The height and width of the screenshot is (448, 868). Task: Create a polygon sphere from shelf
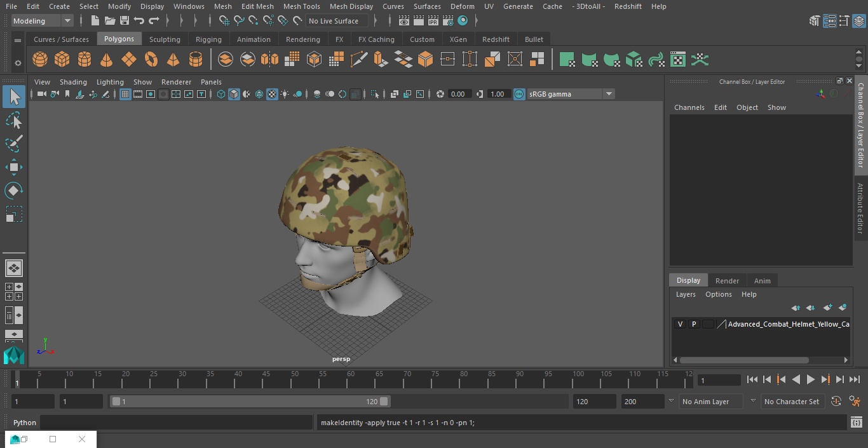point(40,60)
